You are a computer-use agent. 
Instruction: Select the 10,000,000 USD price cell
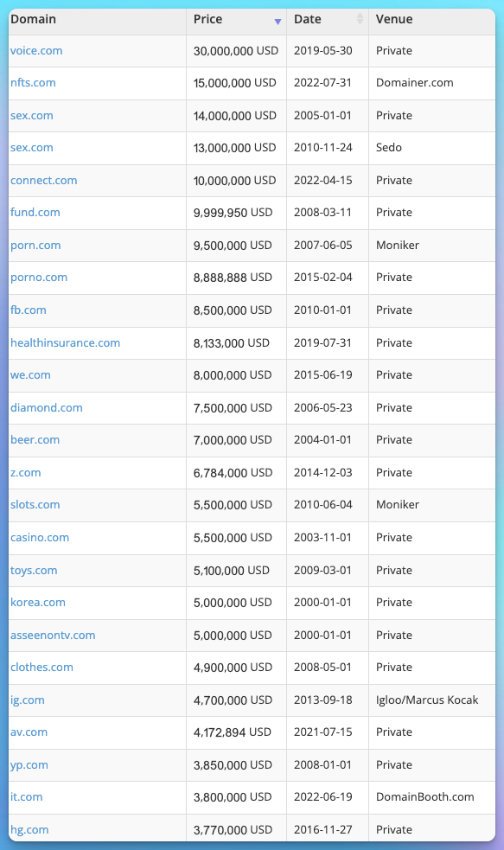[x=234, y=180]
